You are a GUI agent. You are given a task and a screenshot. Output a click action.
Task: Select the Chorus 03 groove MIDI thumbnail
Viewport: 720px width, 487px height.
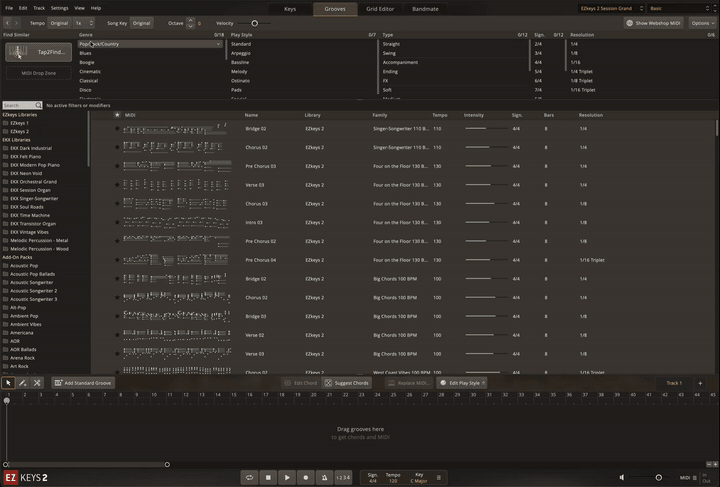[x=175, y=203]
